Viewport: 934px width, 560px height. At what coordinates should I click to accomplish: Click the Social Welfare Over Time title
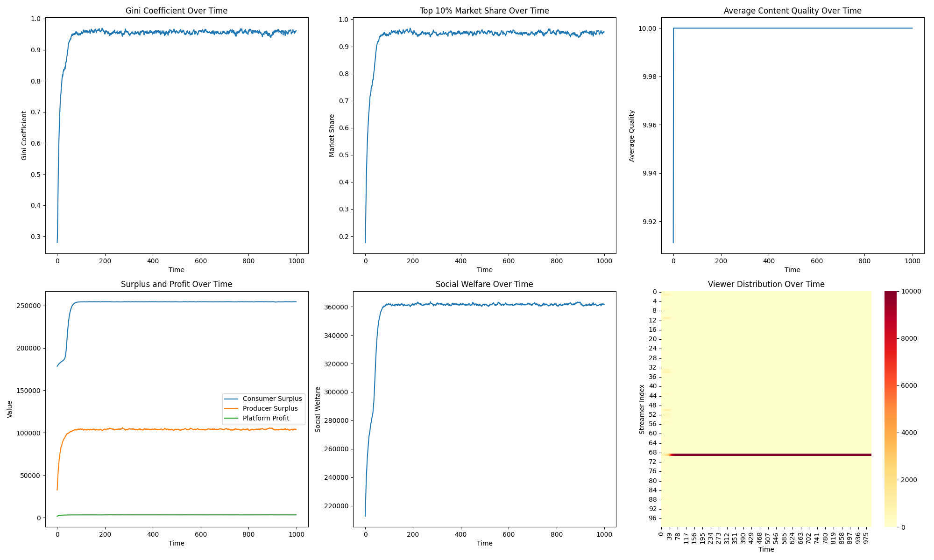click(x=484, y=284)
